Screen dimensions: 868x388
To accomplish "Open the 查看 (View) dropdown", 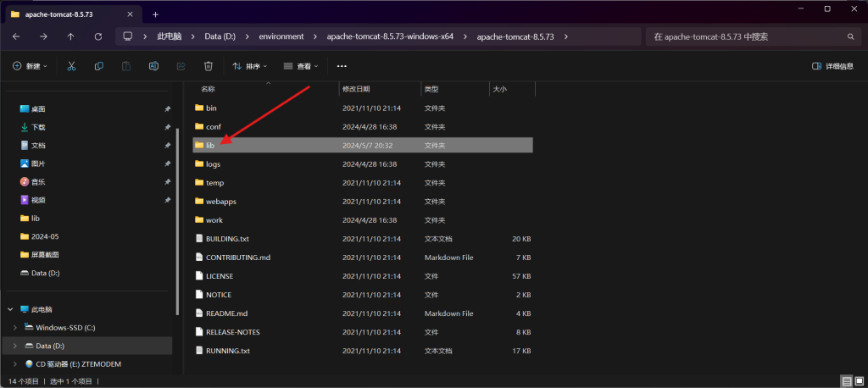I will point(301,66).
